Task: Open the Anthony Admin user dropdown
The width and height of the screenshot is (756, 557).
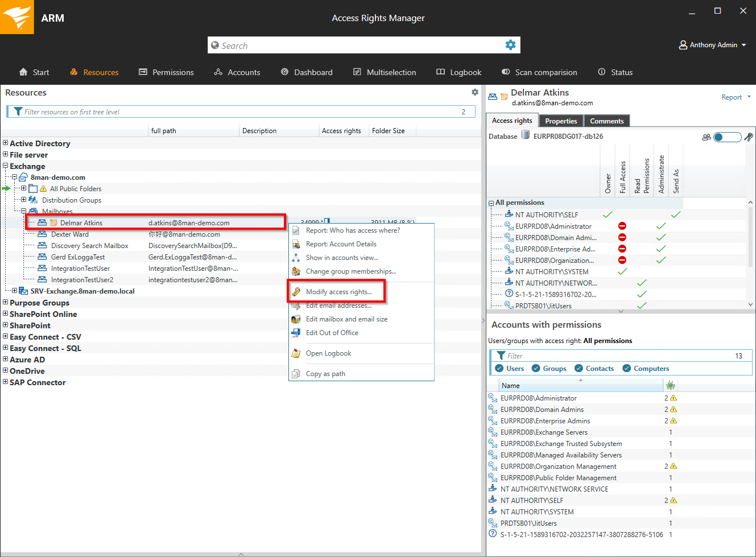Action: pyautogui.click(x=713, y=45)
